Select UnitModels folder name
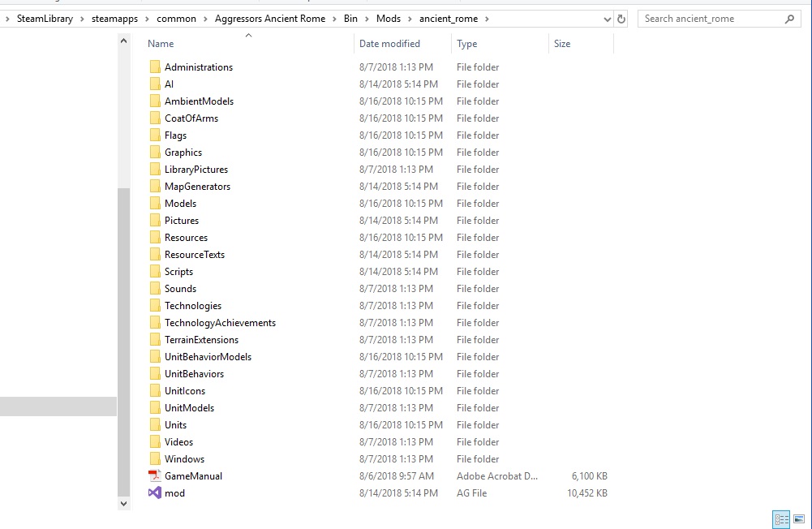Image resolution: width=812 pixels, height=529 pixels. 189,408
